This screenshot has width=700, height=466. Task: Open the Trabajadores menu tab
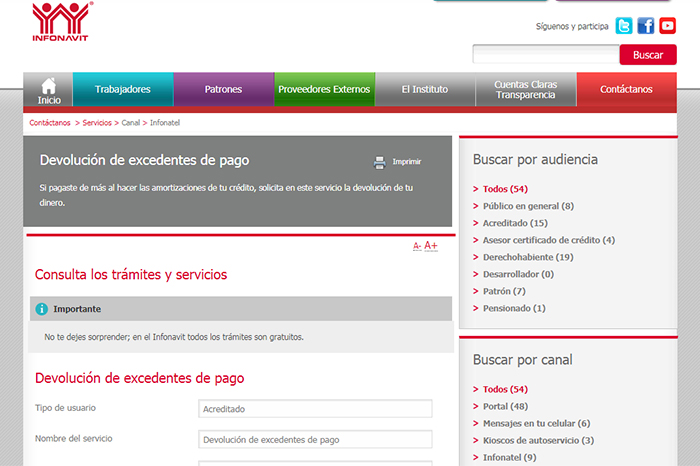point(123,89)
